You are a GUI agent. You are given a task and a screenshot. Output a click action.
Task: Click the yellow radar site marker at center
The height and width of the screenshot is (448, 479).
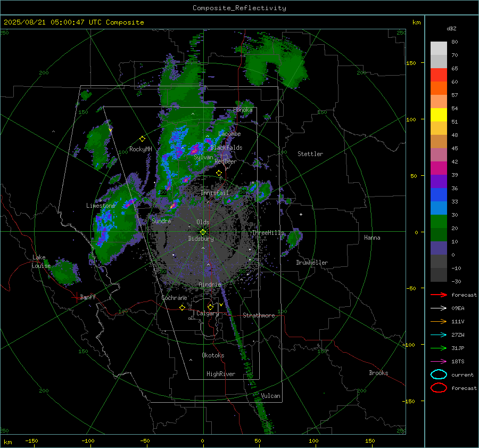(x=203, y=232)
